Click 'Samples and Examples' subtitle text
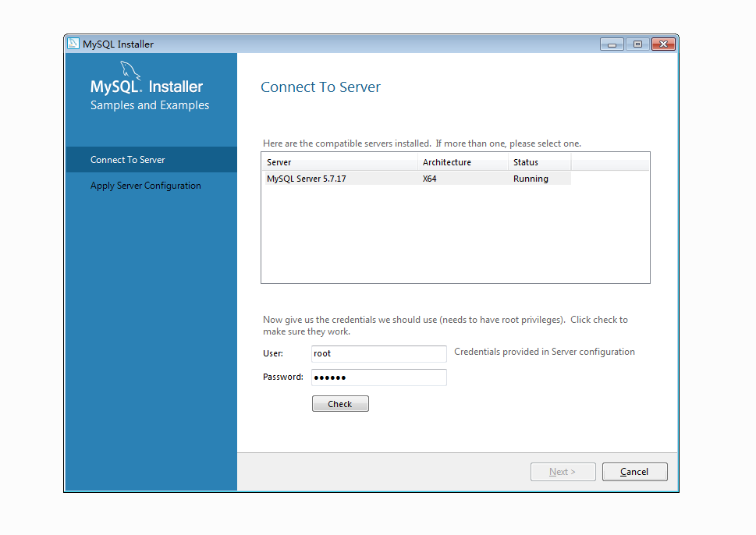This screenshot has width=756, height=535. point(150,105)
